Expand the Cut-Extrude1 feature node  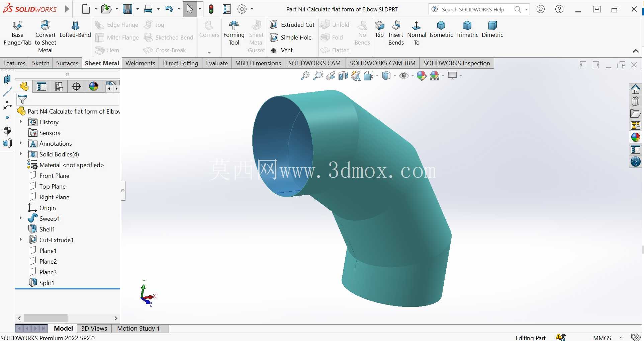click(21, 240)
